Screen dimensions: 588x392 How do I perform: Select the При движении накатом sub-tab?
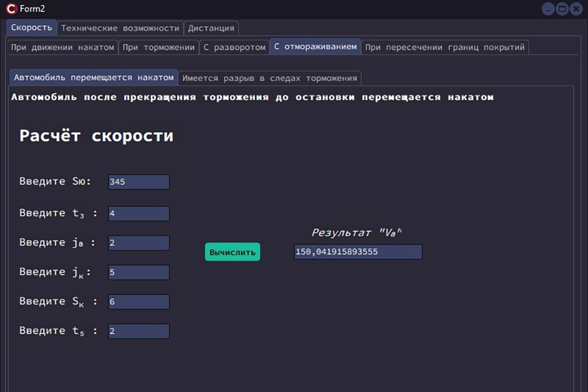[62, 47]
